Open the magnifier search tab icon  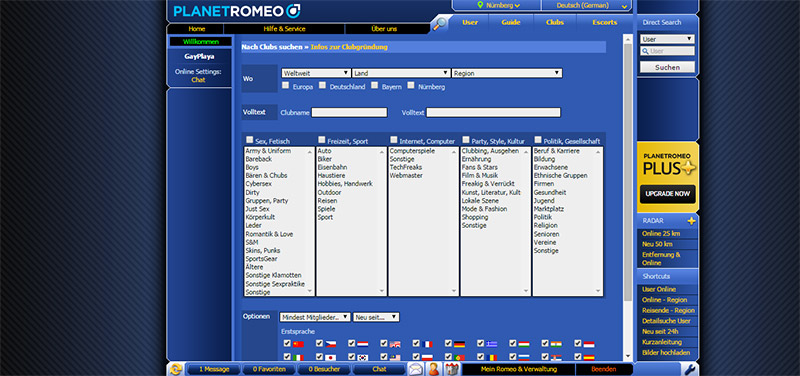coord(438,23)
